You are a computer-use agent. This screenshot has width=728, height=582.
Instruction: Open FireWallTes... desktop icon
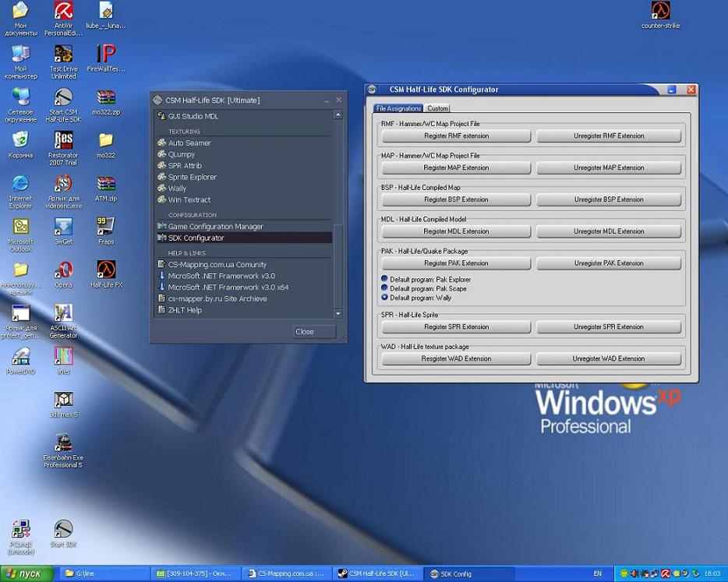[x=106, y=58]
